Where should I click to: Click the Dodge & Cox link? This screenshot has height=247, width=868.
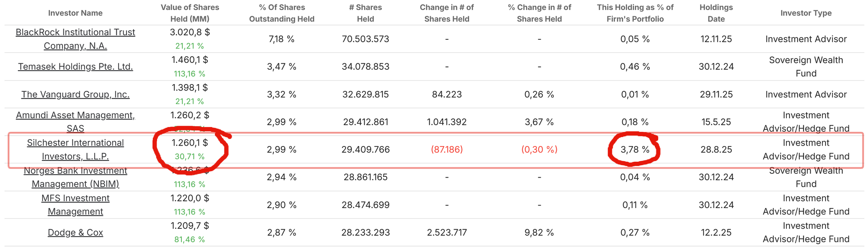pyautogui.click(x=75, y=233)
